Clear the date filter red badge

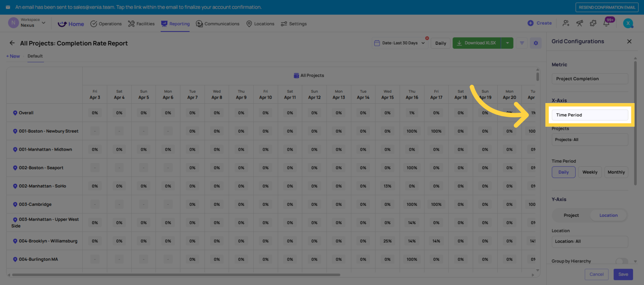(427, 38)
